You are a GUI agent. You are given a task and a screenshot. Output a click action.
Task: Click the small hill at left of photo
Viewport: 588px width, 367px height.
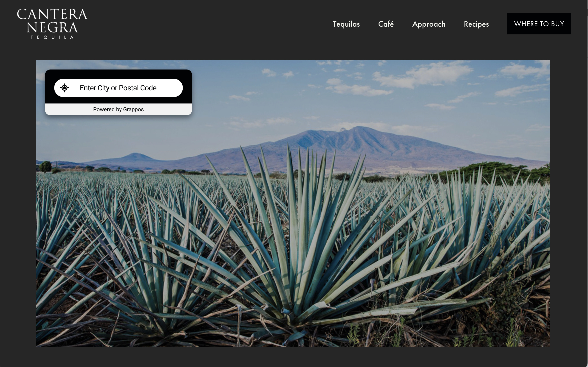point(135,157)
